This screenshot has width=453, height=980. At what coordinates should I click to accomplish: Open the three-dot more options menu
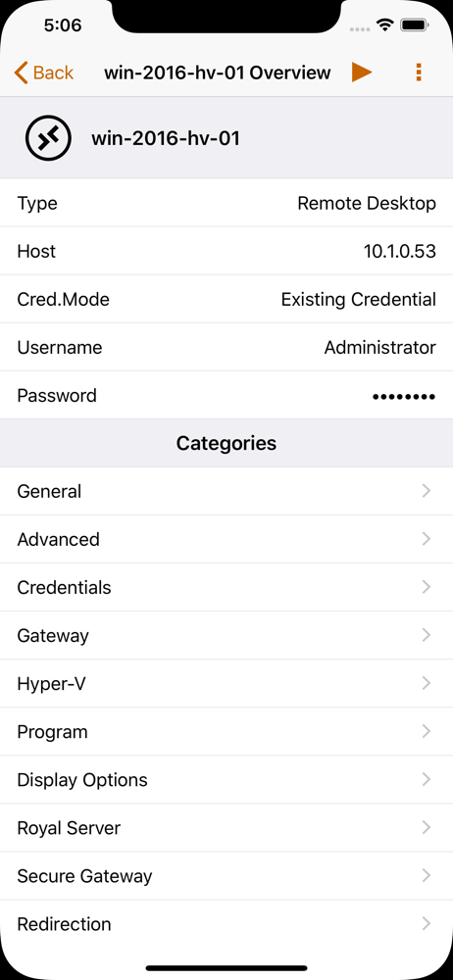pyautogui.click(x=419, y=73)
